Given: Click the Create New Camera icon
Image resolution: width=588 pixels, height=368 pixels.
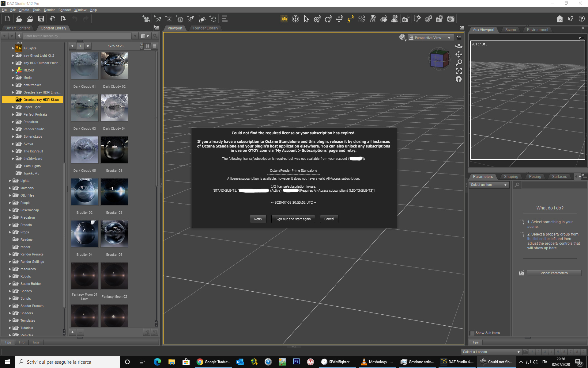Looking at the screenshot, I should click(x=146, y=19).
